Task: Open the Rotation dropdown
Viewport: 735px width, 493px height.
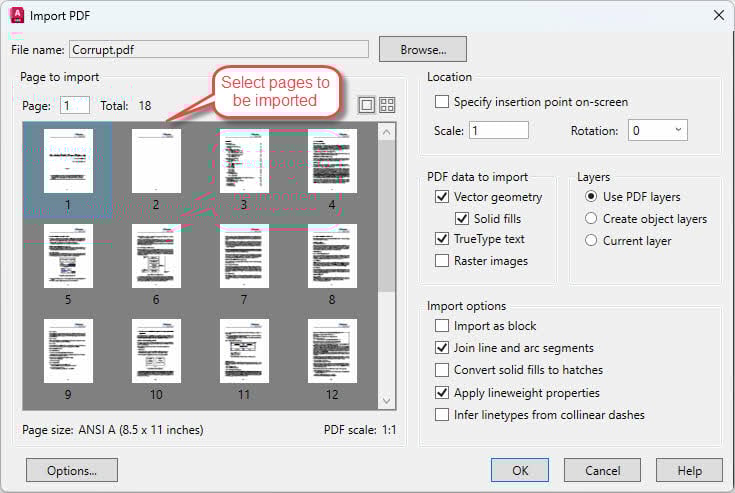Action: (658, 130)
